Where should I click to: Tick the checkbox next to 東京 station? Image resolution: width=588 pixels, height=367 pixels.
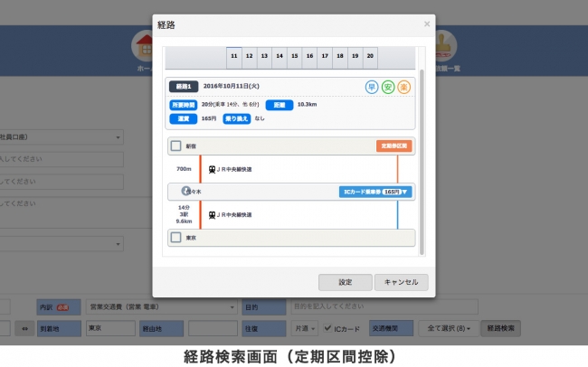(176, 238)
